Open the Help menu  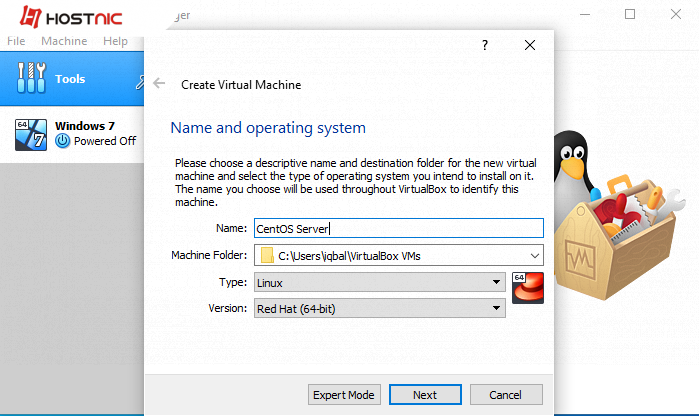115,41
